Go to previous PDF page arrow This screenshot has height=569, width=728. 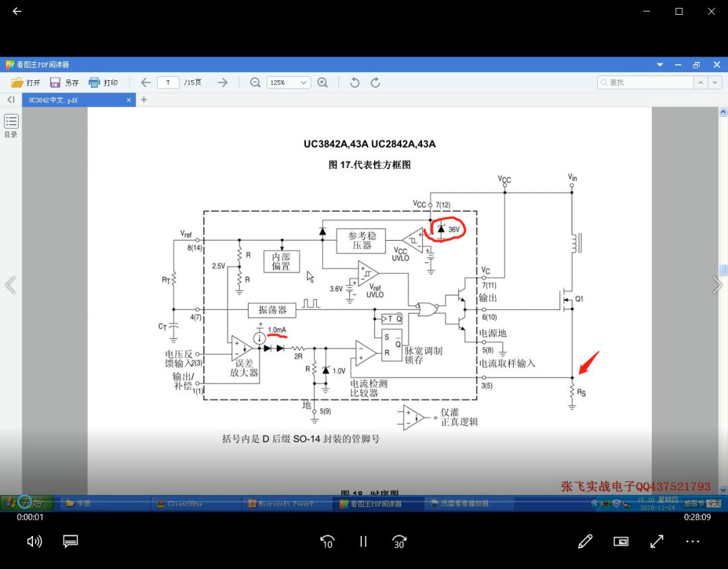pyautogui.click(x=146, y=83)
